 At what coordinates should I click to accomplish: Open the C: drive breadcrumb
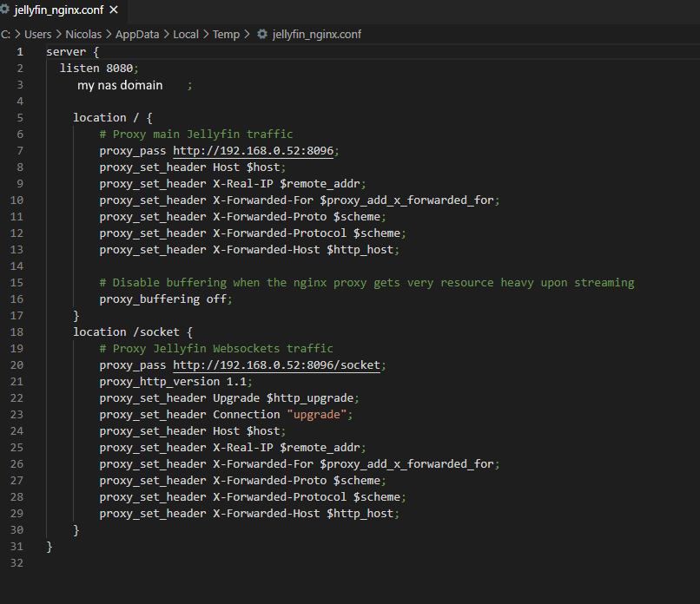[x=6, y=35]
